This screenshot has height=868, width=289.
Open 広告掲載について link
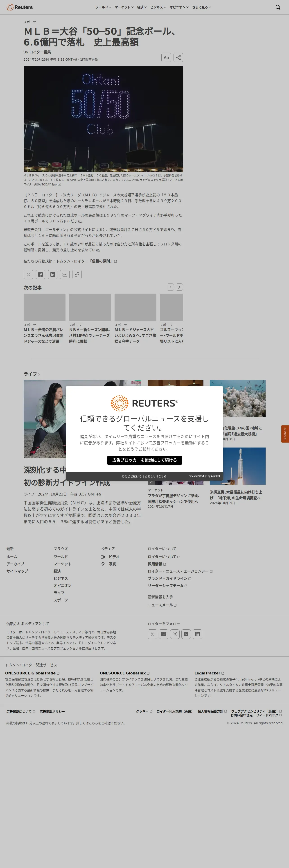(21, 711)
